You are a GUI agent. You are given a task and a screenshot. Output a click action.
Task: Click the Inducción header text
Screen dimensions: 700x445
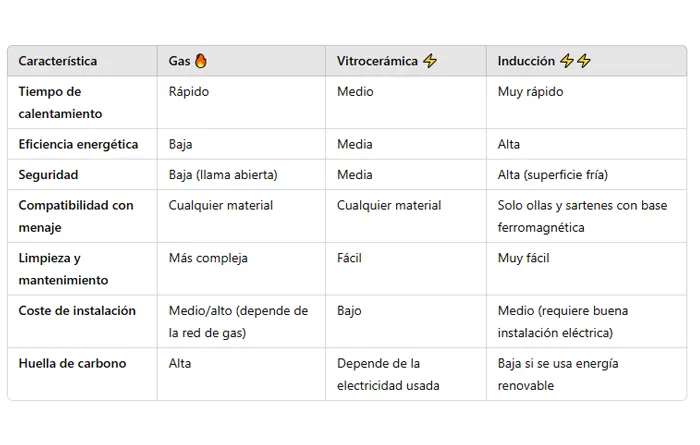pyautogui.click(x=526, y=61)
